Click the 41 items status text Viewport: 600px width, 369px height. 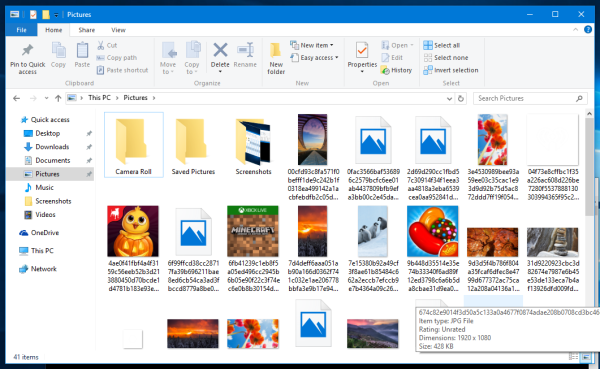point(26,357)
